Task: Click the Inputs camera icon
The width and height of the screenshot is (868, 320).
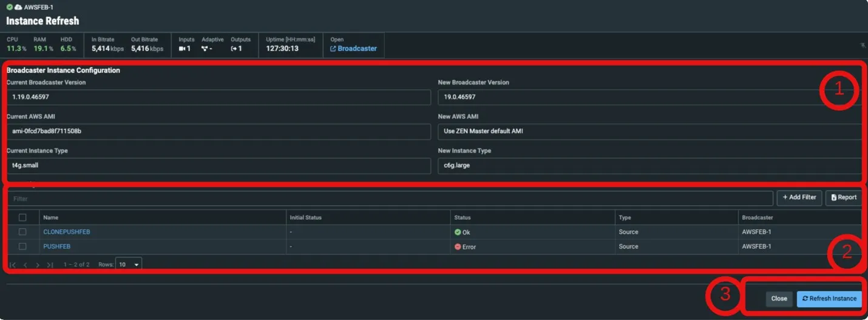Action: click(x=182, y=49)
